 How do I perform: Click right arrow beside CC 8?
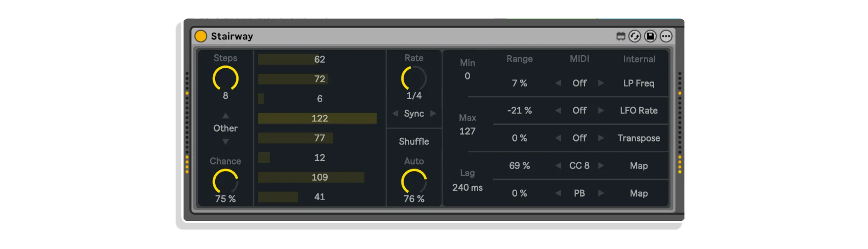coord(601,166)
